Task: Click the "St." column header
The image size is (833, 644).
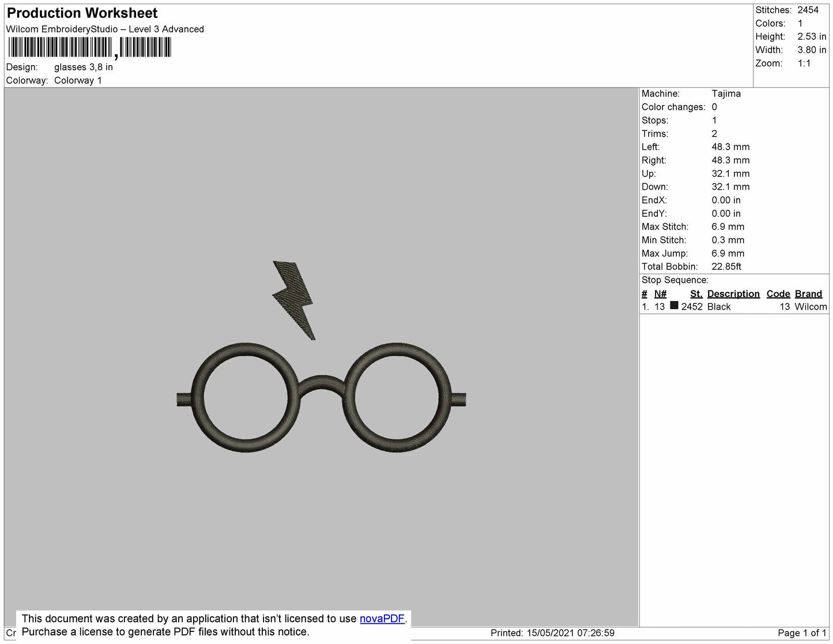Action: click(696, 294)
